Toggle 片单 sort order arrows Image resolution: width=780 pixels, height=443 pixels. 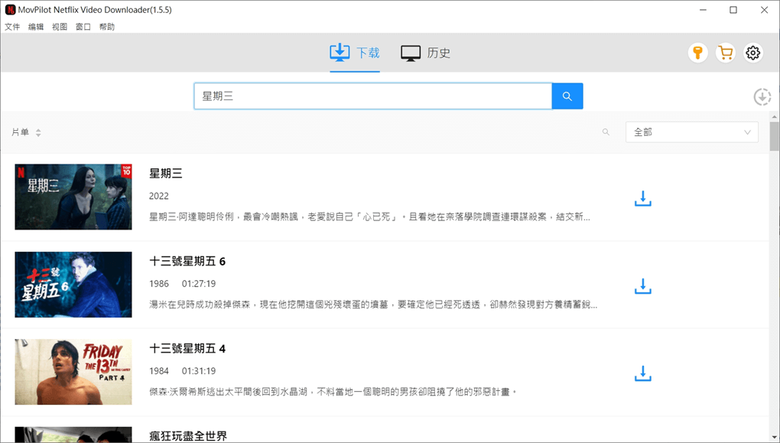coord(38,133)
